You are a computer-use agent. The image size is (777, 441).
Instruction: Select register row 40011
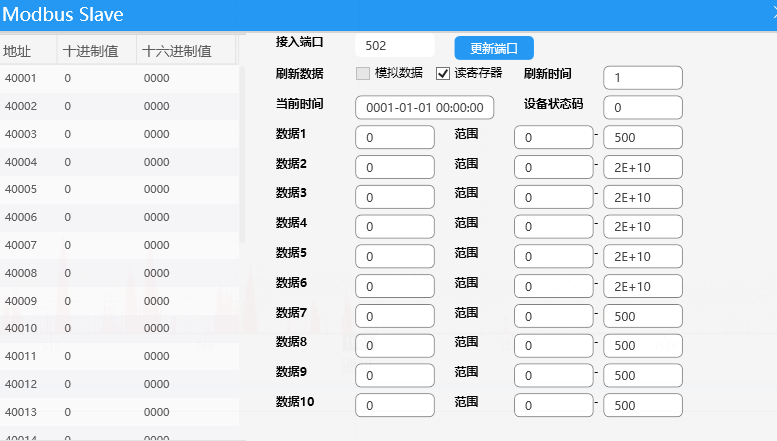119,356
